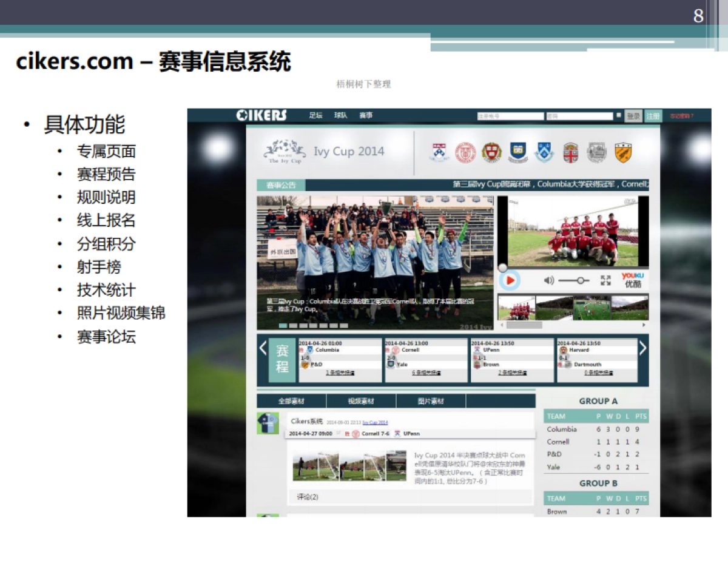Screen dimensions: 728x563
Task: Click the video volume slider knob
Action: pos(581,280)
